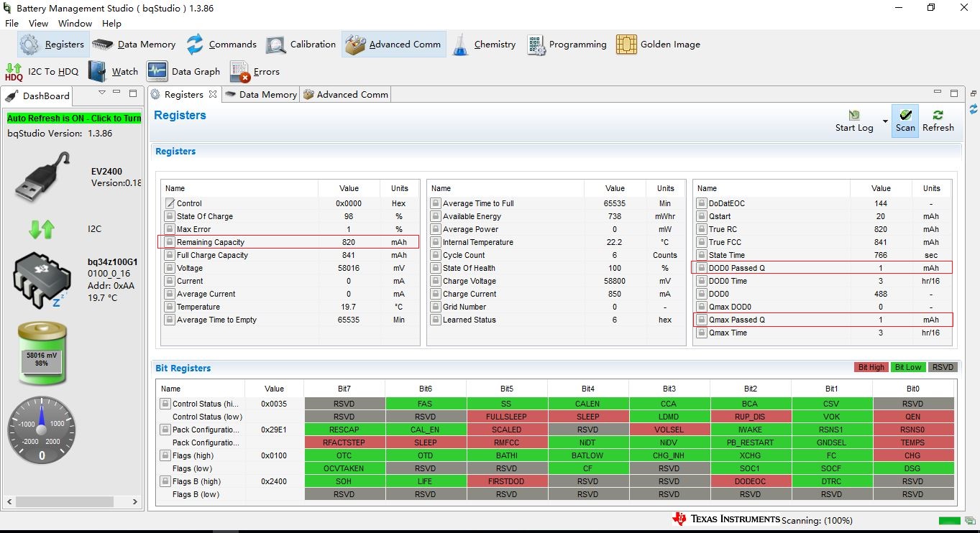Open the DashBoard view menu arrow
Screen dimensions: 980x533
[101, 93]
